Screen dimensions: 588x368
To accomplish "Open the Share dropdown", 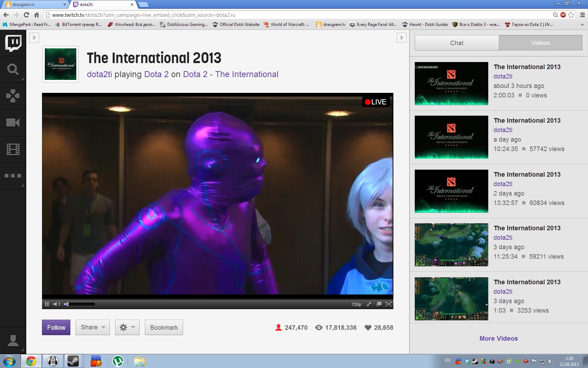I will (x=93, y=327).
